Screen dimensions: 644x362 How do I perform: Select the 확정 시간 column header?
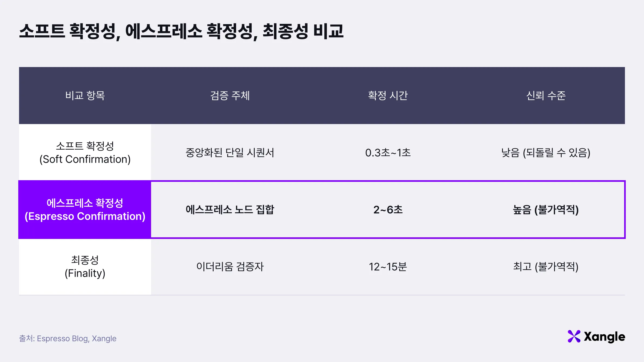(x=388, y=95)
